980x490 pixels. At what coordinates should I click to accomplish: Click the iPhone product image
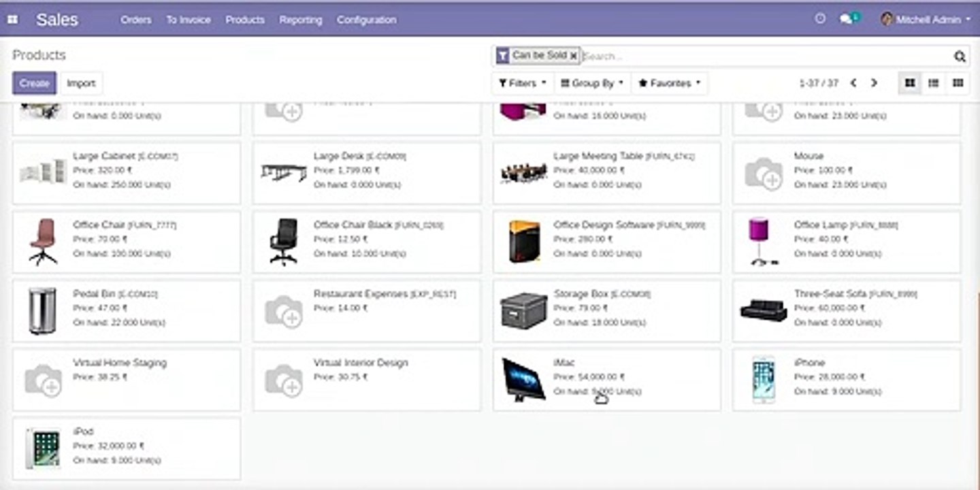click(x=764, y=380)
